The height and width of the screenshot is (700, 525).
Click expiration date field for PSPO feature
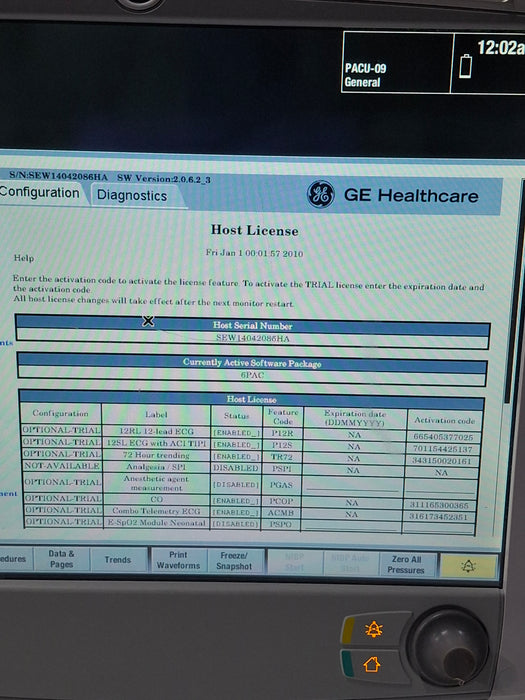(x=352, y=525)
